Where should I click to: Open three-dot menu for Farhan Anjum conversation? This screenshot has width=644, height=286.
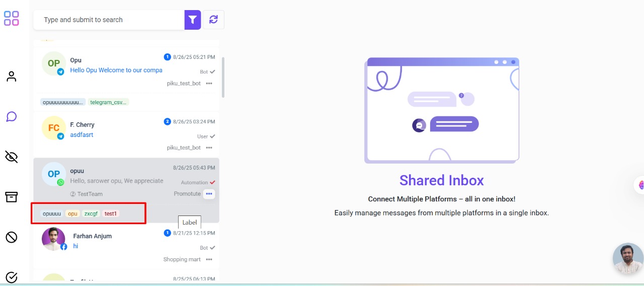click(x=209, y=260)
